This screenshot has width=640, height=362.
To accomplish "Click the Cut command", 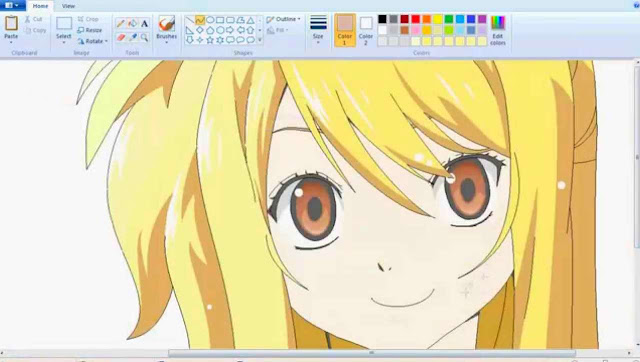I will [x=33, y=19].
